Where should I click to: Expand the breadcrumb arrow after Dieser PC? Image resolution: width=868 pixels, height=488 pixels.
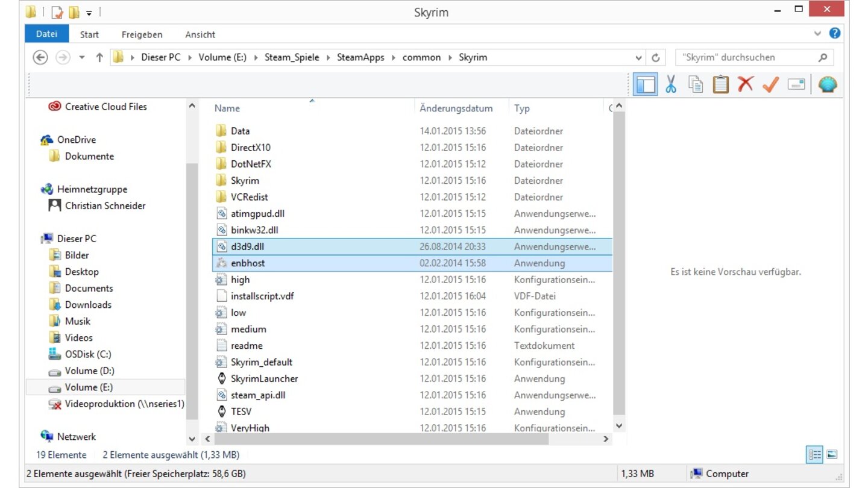point(190,58)
